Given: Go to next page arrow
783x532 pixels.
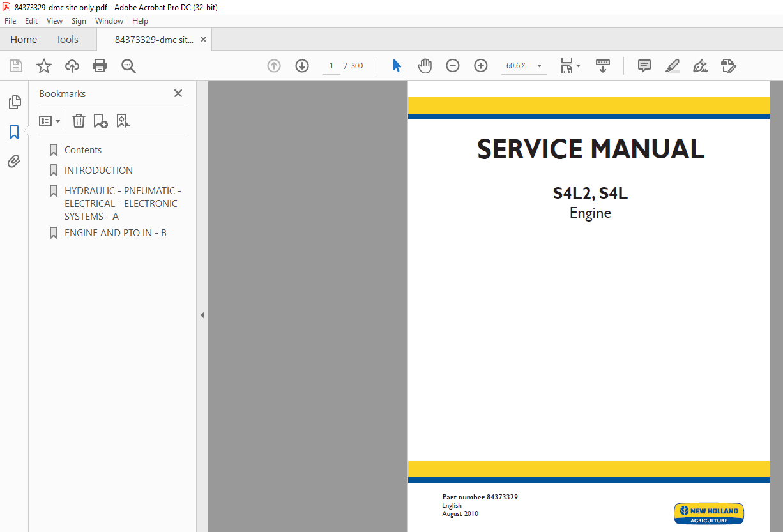Looking at the screenshot, I should (x=302, y=66).
